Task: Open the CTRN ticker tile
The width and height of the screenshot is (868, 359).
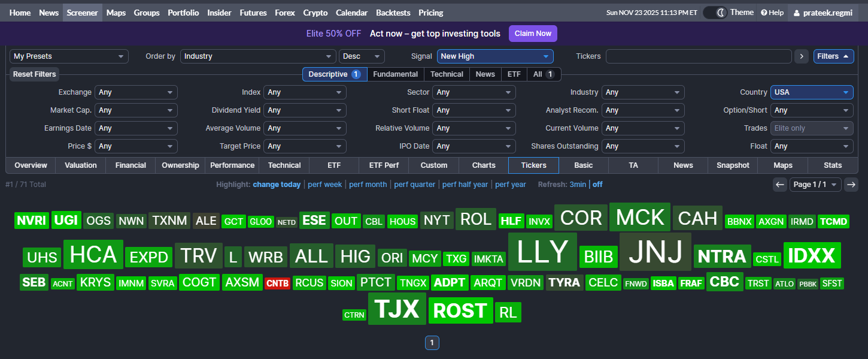Action: [354, 315]
